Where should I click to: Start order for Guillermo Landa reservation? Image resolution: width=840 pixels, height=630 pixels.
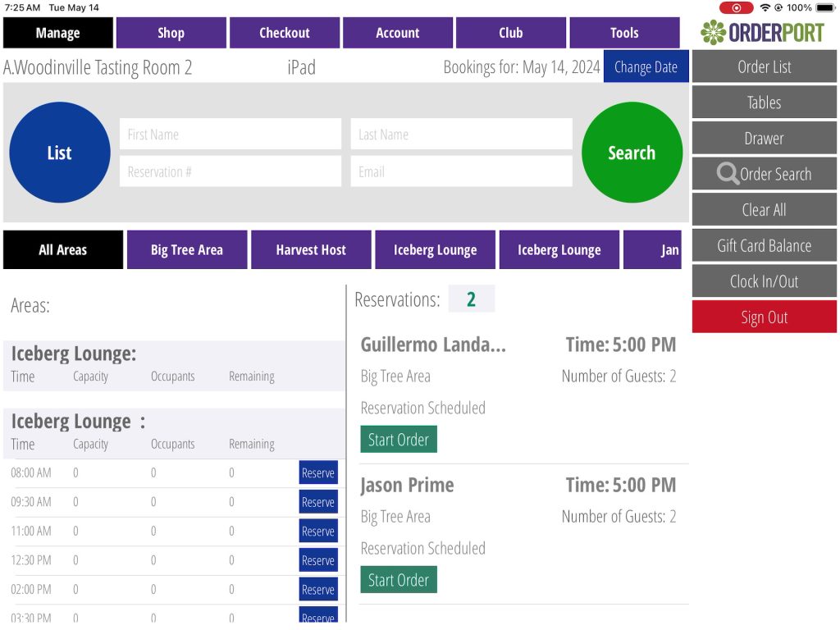398,440
